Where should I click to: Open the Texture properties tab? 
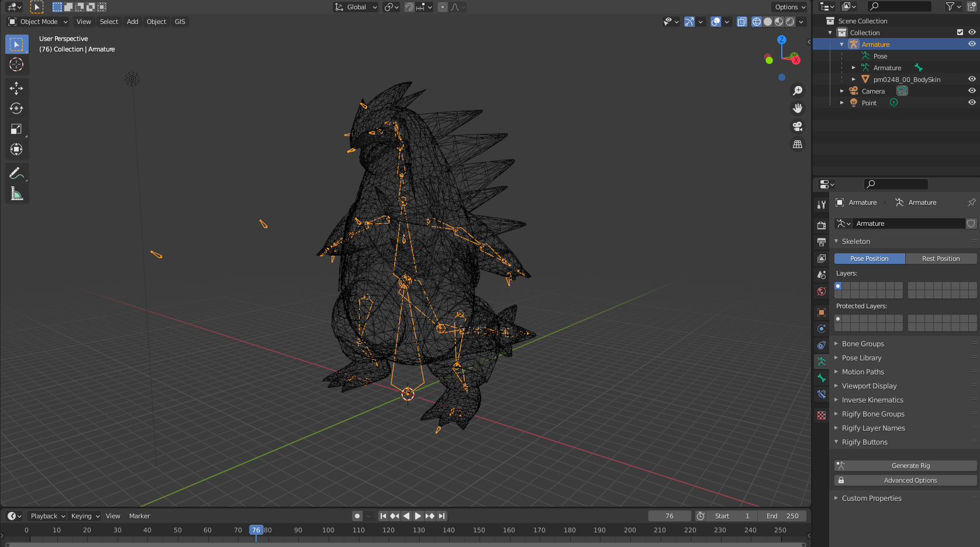point(822,415)
